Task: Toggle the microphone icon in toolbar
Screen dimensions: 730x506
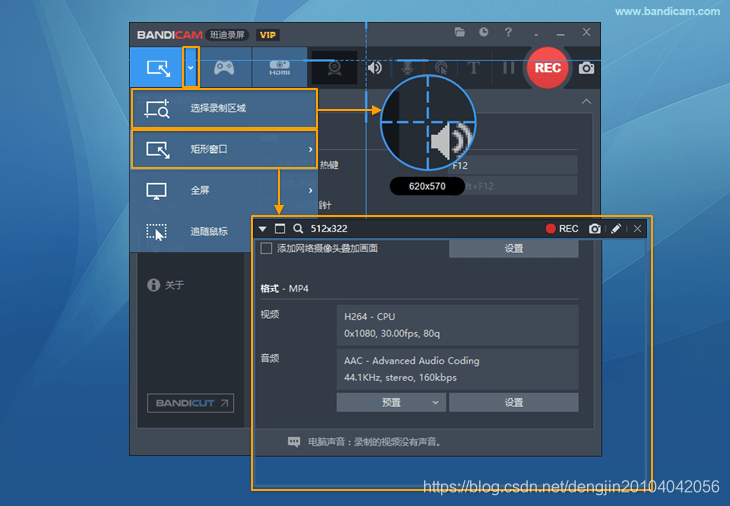Action: point(407,68)
